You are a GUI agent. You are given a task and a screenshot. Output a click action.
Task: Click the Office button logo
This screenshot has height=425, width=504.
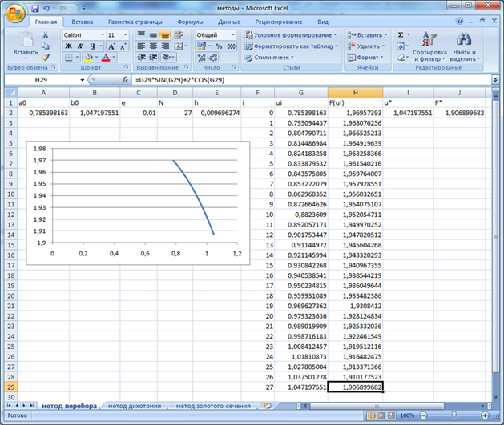click(14, 14)
